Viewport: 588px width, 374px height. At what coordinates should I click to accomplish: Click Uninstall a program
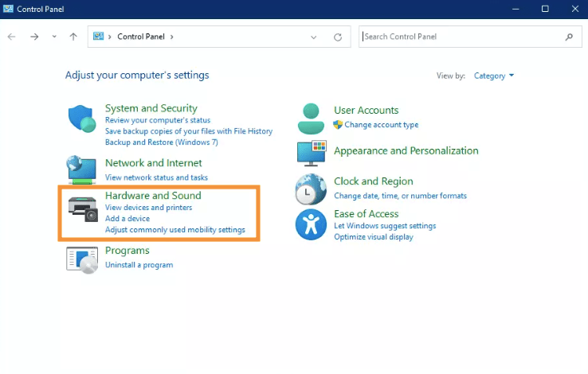139,265
